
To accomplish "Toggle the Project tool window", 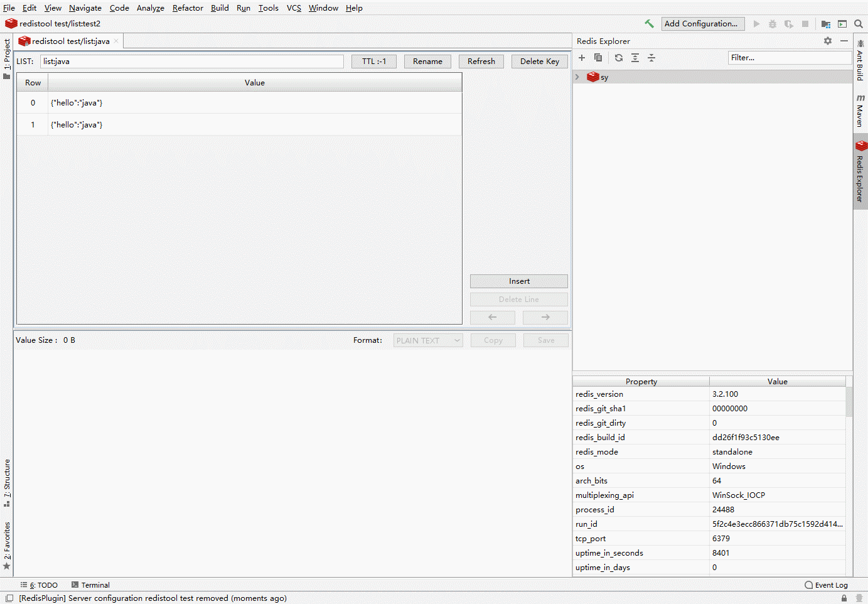I will click(x=7, y=59).
